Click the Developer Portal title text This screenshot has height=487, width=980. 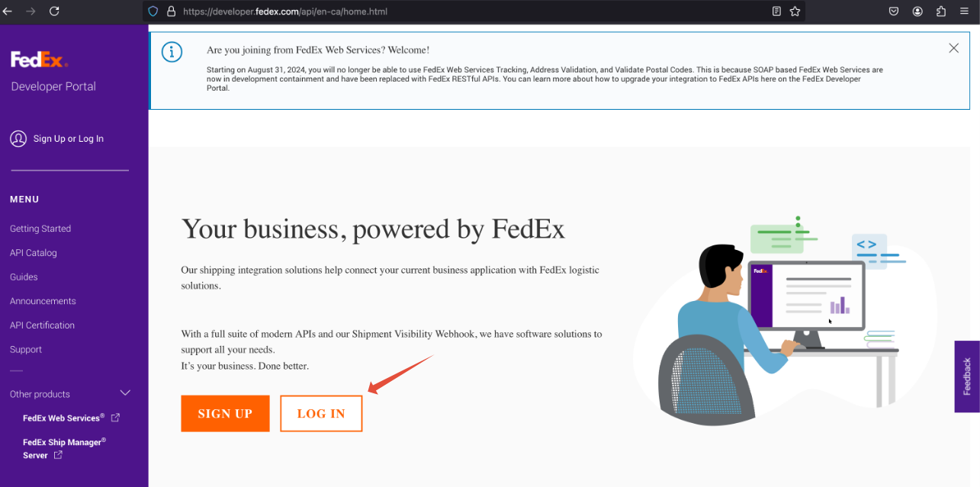53,87
